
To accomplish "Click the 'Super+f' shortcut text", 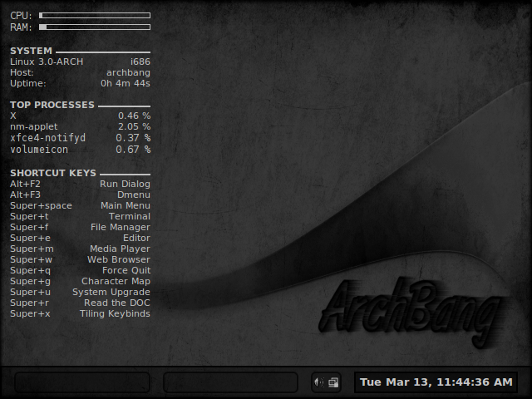I will [x=29, y=227].
